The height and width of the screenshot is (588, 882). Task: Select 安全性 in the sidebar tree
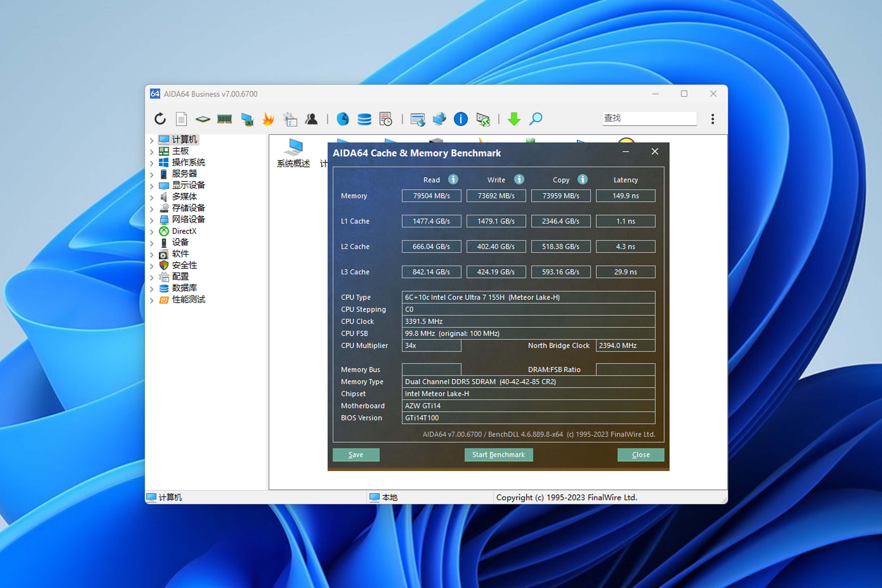(184, 265)
